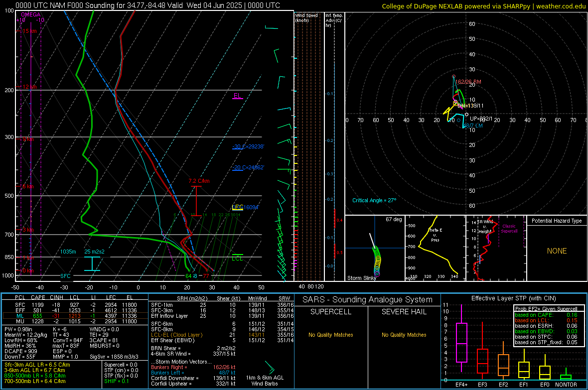The width and height of the screenshot is (588, 390).
Task: Click the 'NONE' hazard type text
Action: [x=557, y=251]
